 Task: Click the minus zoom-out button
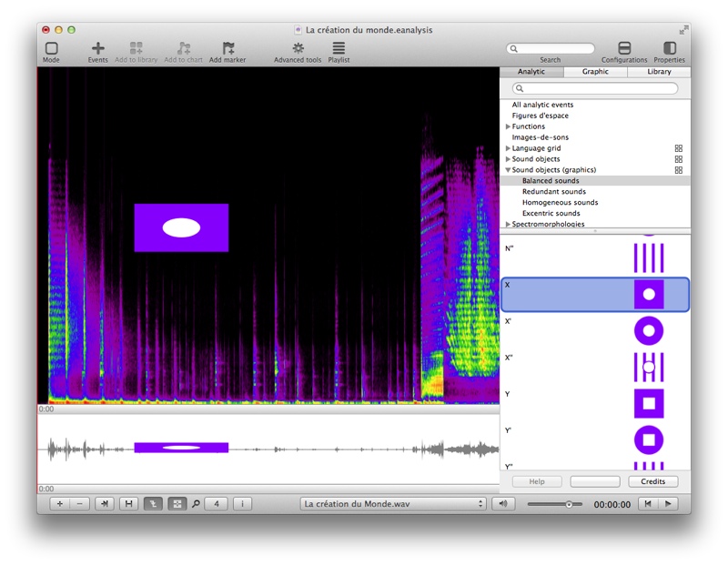coord(80,504)
